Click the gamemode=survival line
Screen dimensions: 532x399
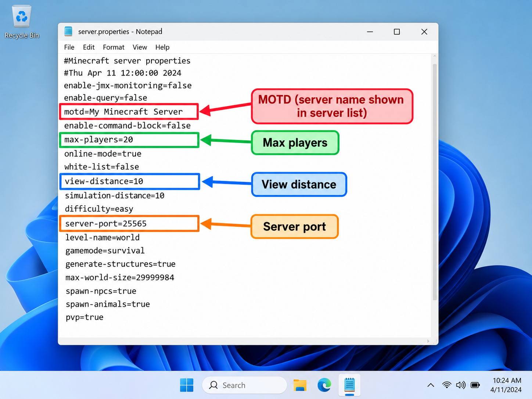tap(105, 251)
